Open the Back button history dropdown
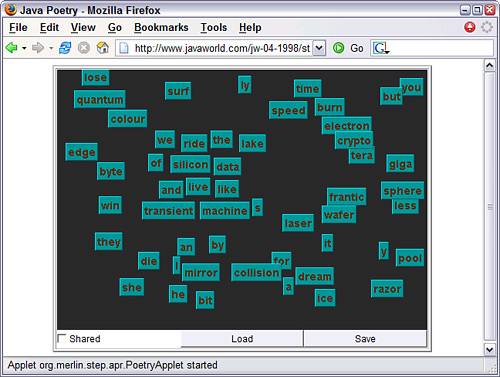500x377 pixels. [x=24, y=48]
